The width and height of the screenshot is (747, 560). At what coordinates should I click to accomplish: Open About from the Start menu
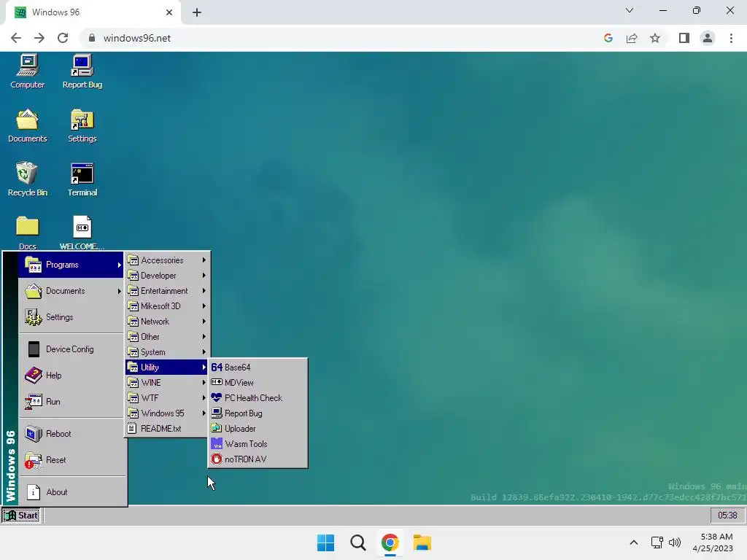point(71,492)
